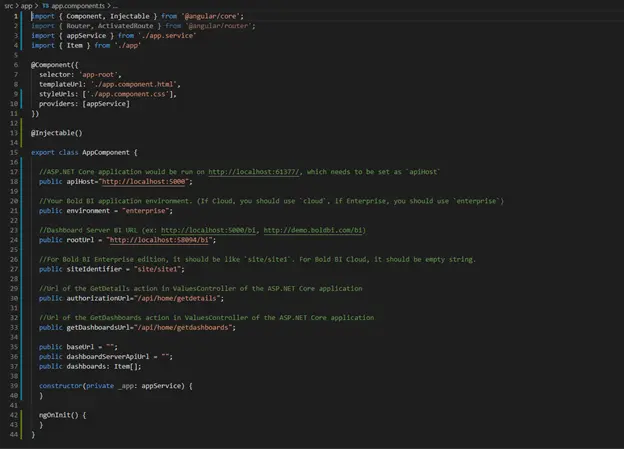Click the constructor keyword

[60, 386]
